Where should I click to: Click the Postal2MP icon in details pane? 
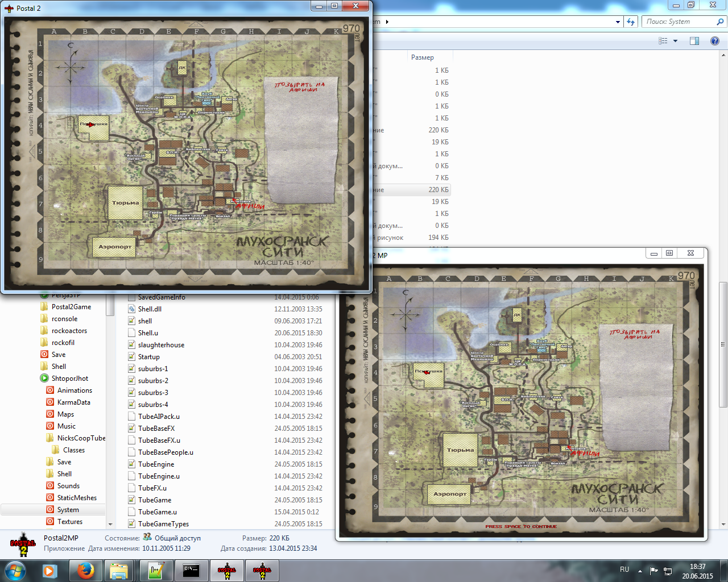tap(23, 546)
